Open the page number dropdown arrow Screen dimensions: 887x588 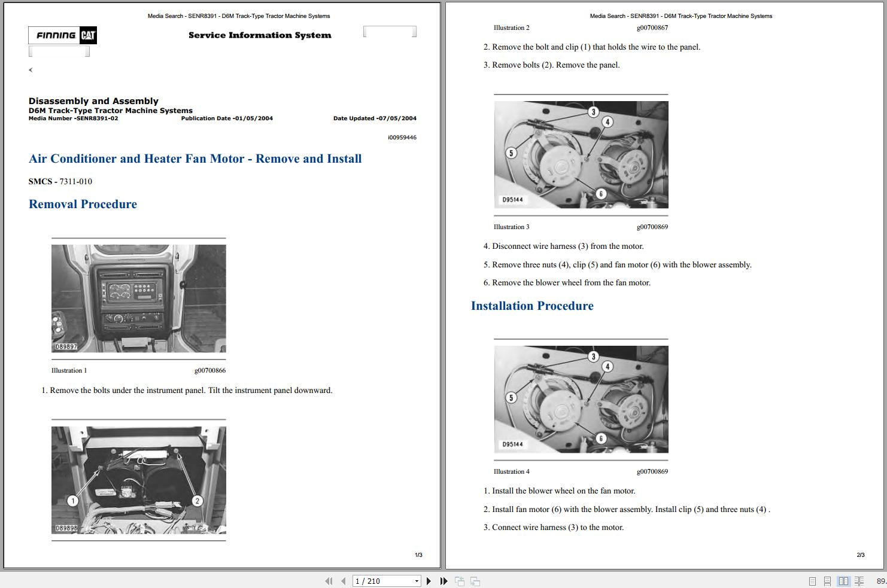click(x=417, y=581)
